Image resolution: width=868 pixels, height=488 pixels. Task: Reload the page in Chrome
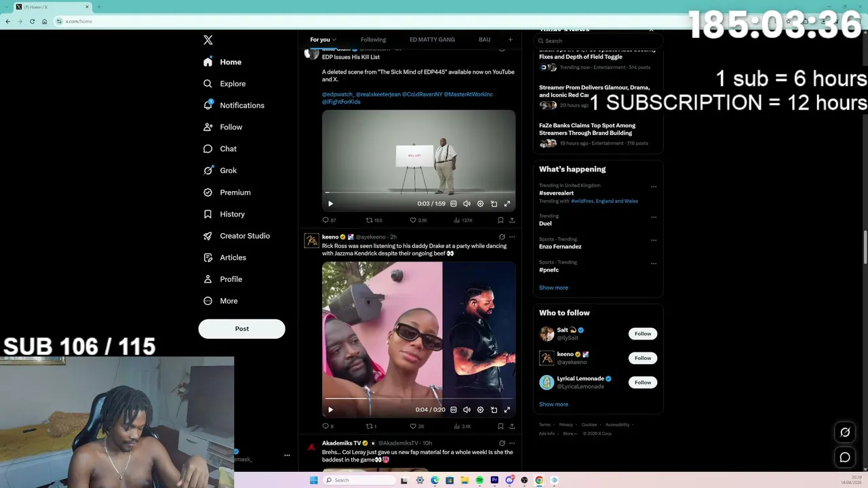tap(32, 21)
